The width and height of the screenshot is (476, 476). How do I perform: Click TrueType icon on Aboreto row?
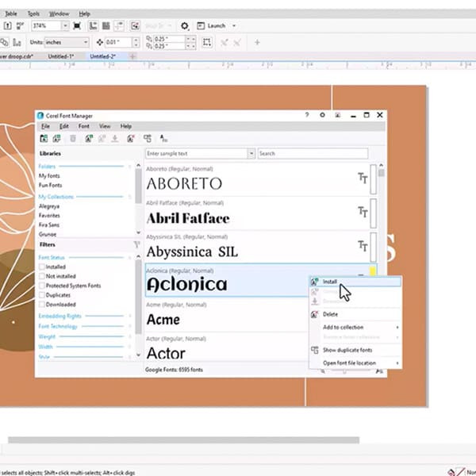(x=363, y=178)
